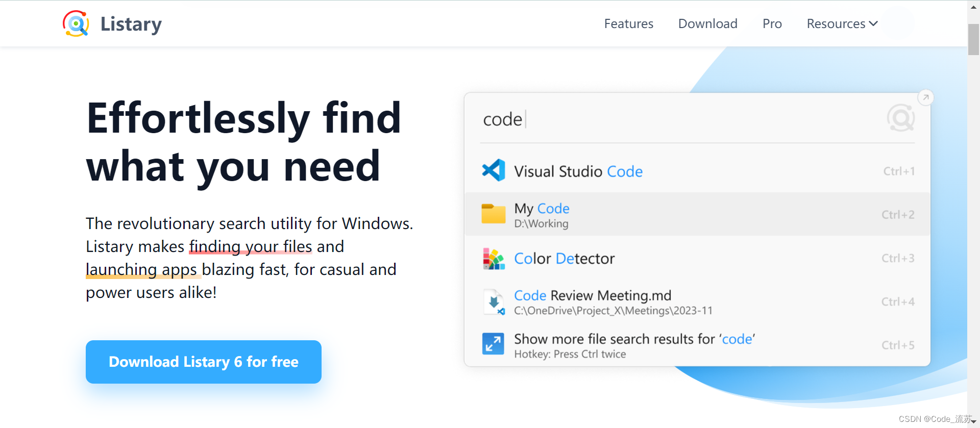Click the Listary magnifier icon in search box

coord(901,118)
